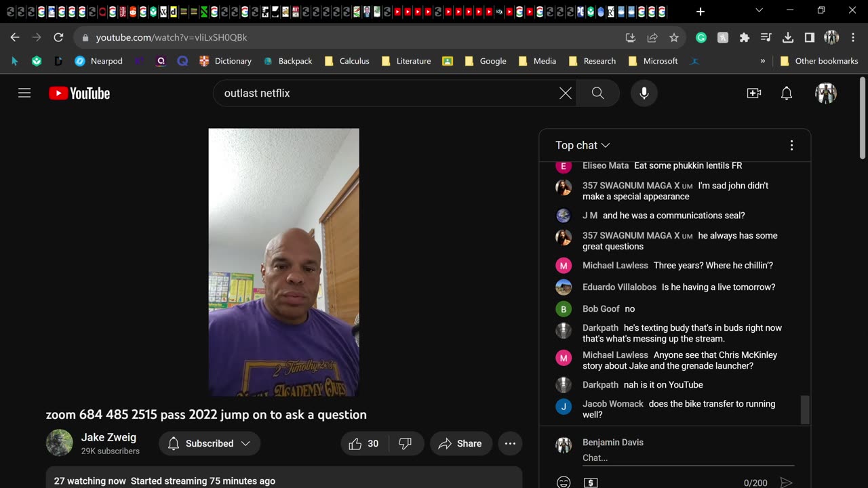The image size is (868, 488).
Task: Bookmark this page with the star
Action: coord(674,37)
